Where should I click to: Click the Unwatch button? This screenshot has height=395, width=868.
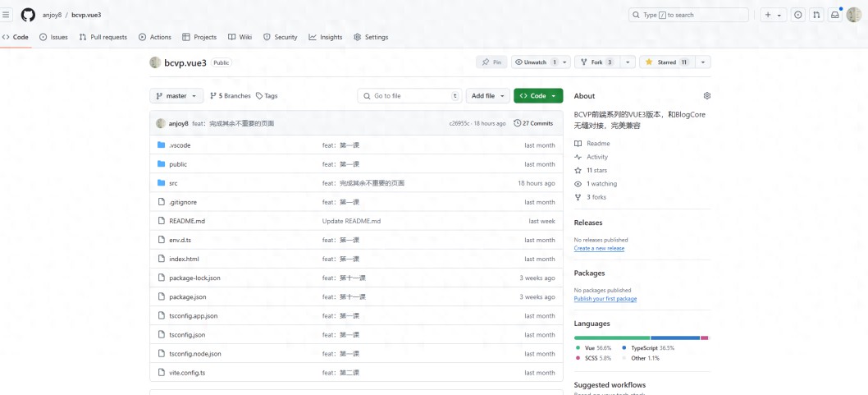click(x=541, y=62)
